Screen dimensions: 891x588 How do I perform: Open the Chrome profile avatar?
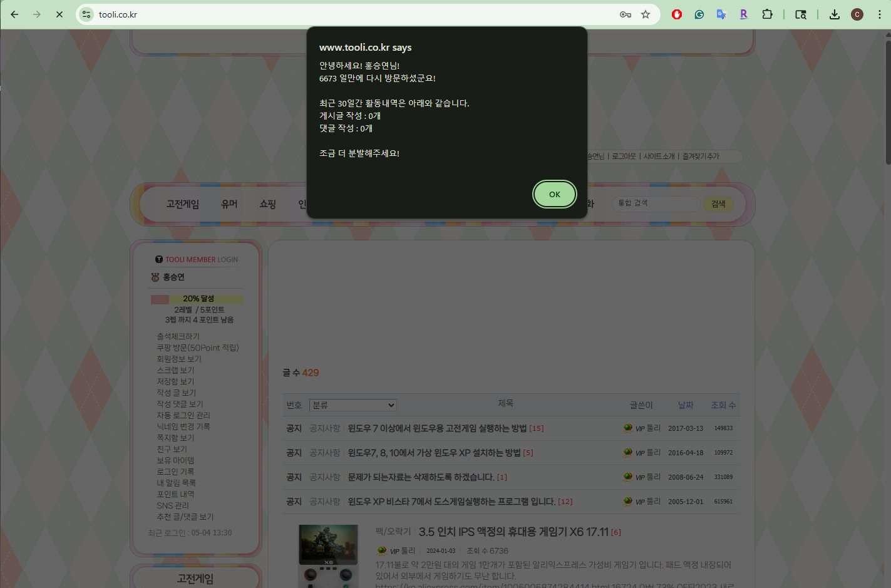point(857,14)
